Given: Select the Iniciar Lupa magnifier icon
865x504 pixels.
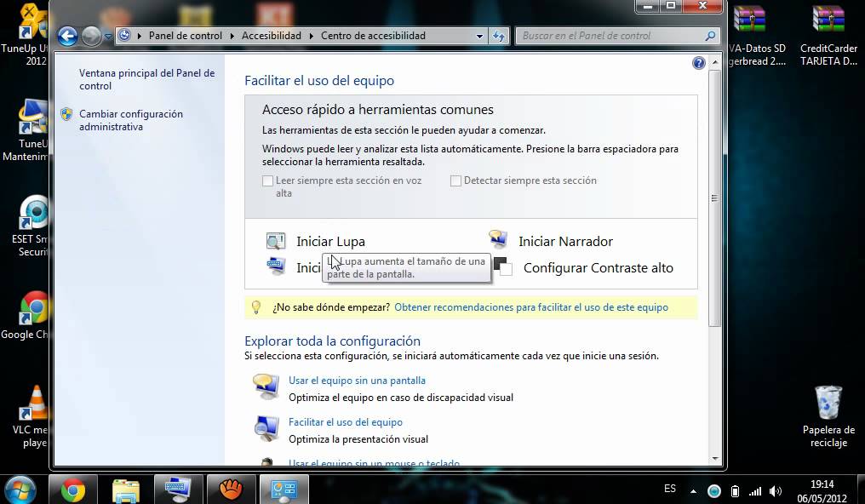Looking at the screenshot, I should (x=275, y=241).
